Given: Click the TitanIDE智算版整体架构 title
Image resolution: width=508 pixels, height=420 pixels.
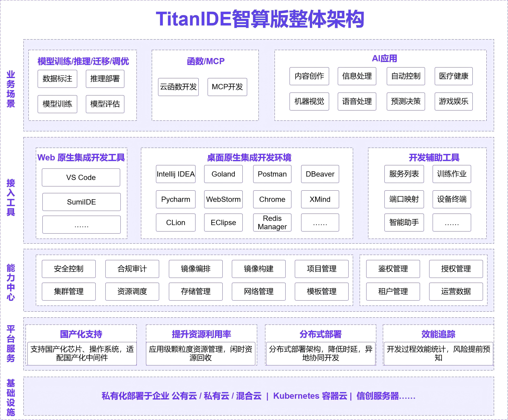Looking at the screenshot, I should (260, 19).
